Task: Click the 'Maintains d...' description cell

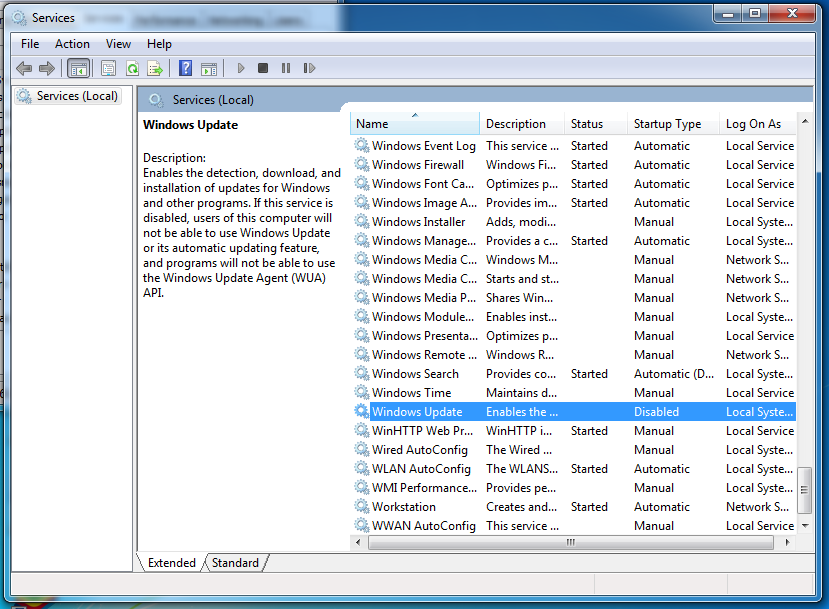Action: click(x=521, y=393)
